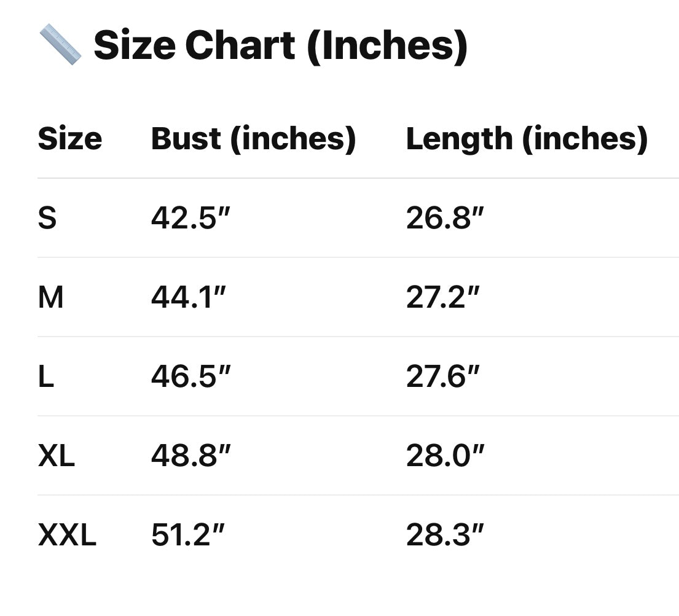
Task: Click the 28.3″ length cell
Action: point(445,536)
